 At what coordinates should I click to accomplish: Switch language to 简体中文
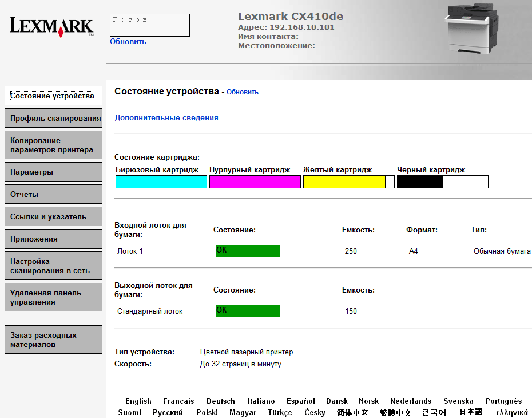point(352,412)
